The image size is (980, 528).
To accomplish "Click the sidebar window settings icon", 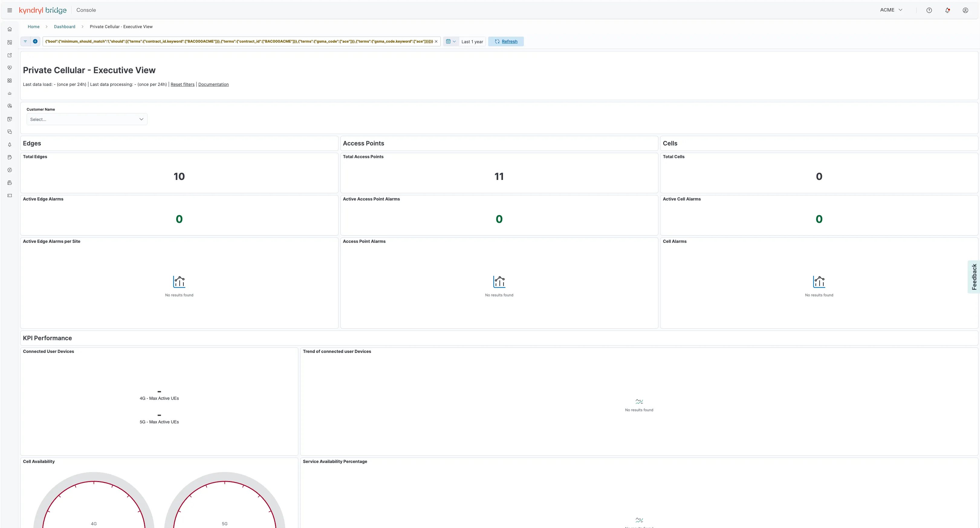I will pos(9,119).
